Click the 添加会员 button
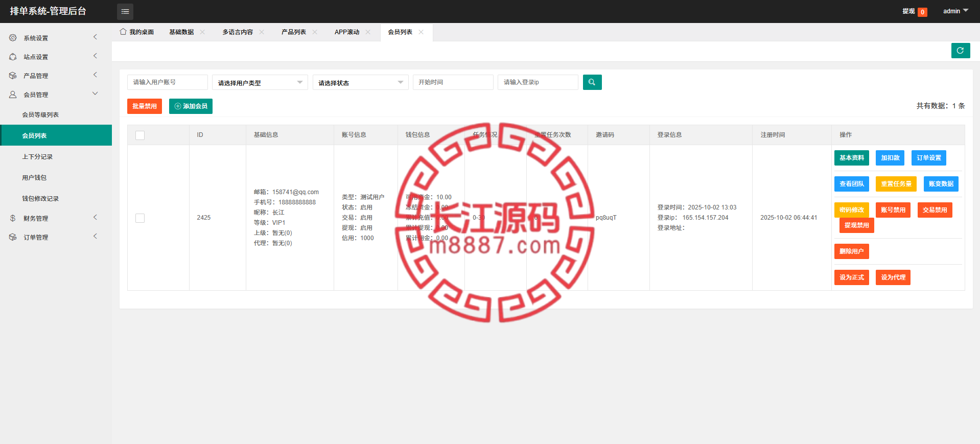Screen dimensions: 980x444 coord(191,106)
